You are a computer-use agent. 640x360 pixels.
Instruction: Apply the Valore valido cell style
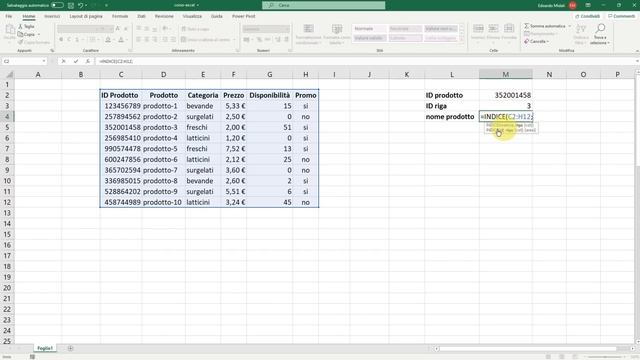click(x=369, y=38)
